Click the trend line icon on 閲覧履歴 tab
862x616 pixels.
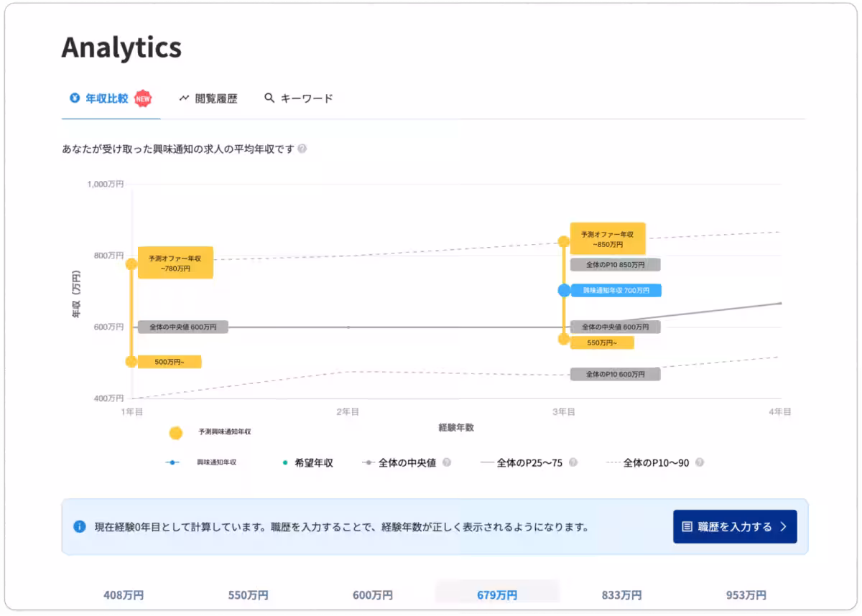click(184, 98)
